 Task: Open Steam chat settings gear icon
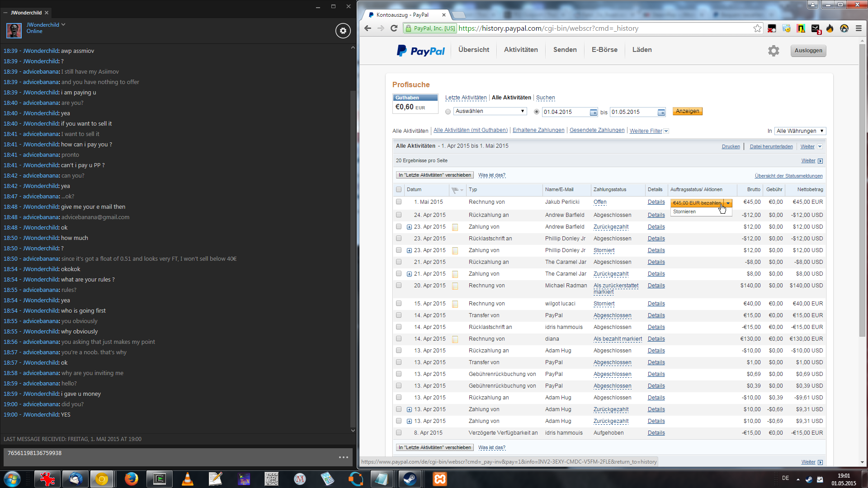click(343, 31)
